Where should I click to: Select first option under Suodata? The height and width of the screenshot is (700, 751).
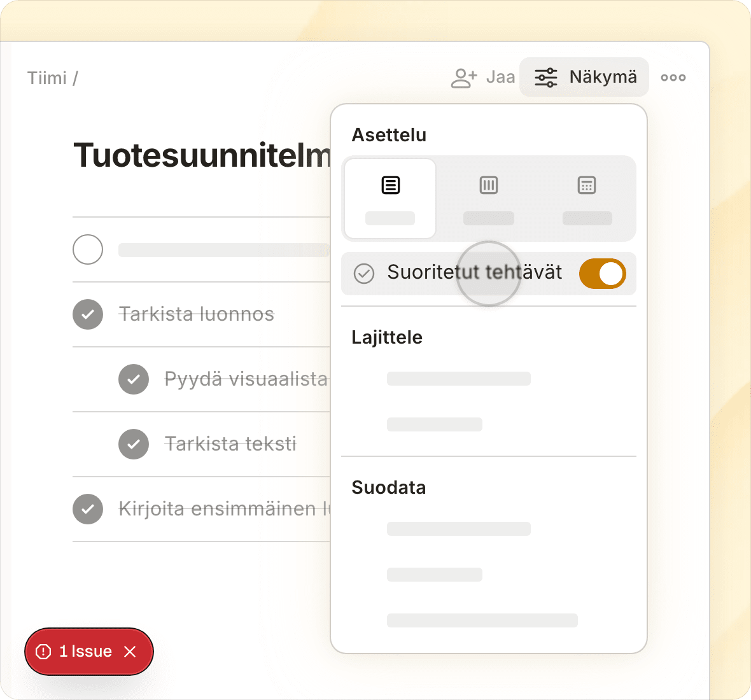pyautogui.click(x=458, y=529)
